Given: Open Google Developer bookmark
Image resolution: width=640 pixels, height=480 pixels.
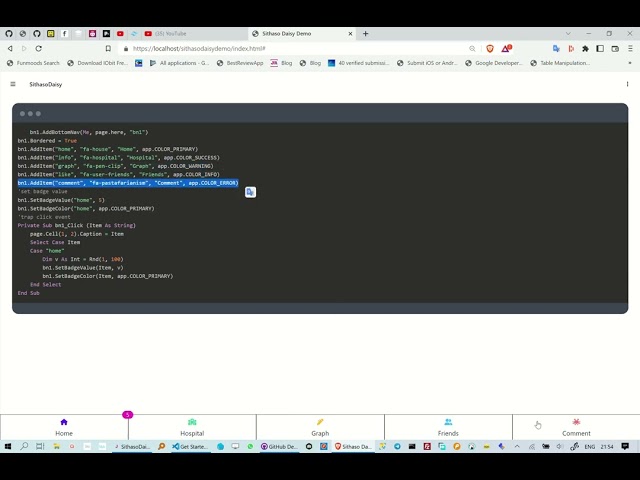Looking at the screenshot, I should pos(494,63).
